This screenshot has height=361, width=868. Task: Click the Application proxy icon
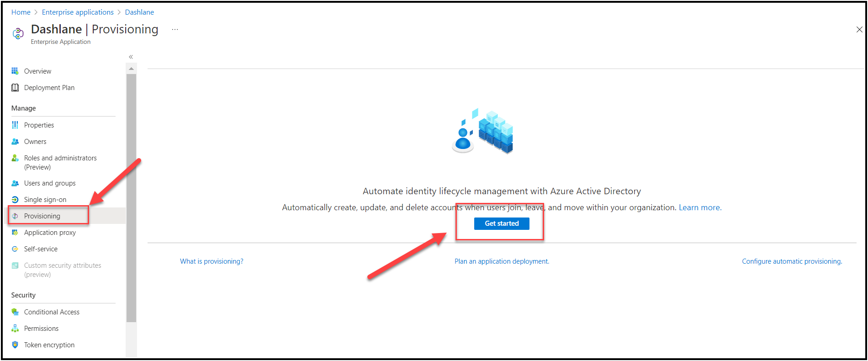coord(15,233)
